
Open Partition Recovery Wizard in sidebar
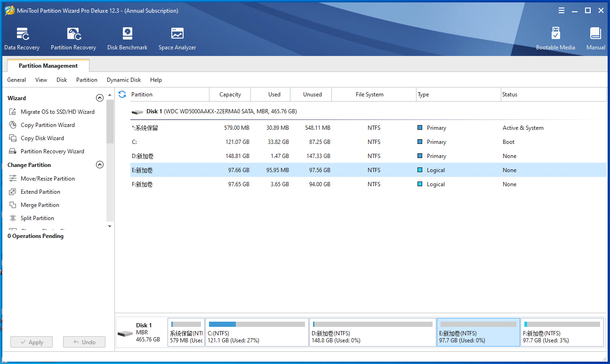47,151
